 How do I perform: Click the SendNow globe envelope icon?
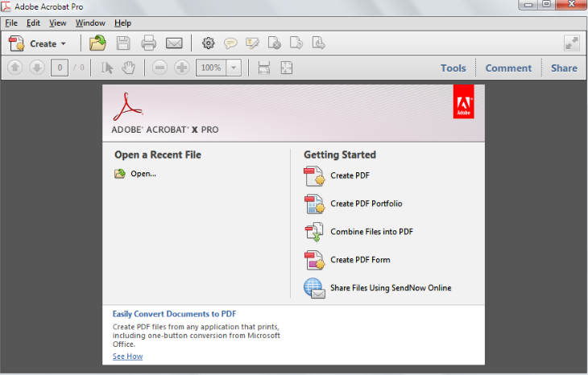(314, 288)
